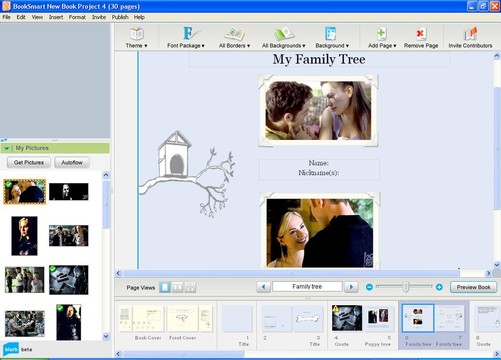Select the page 4 Quote thumbnail
Screen dimensions: 501x360
coord(347,318)
